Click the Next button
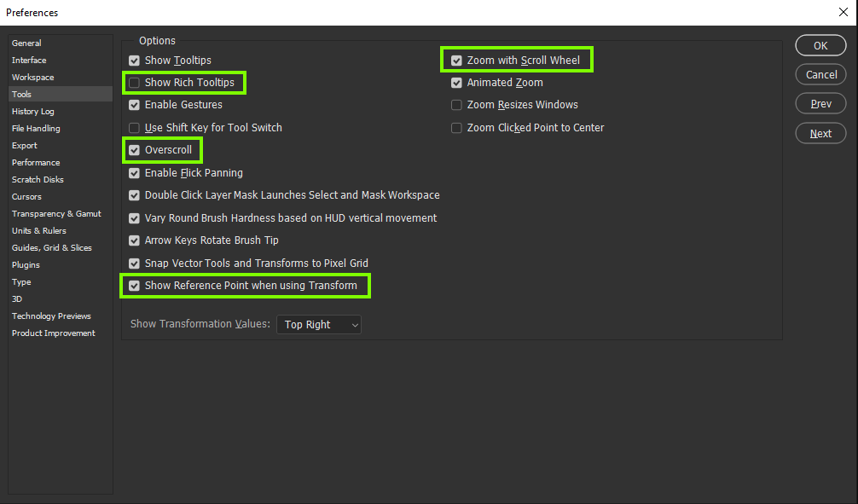 coord(820,133)
